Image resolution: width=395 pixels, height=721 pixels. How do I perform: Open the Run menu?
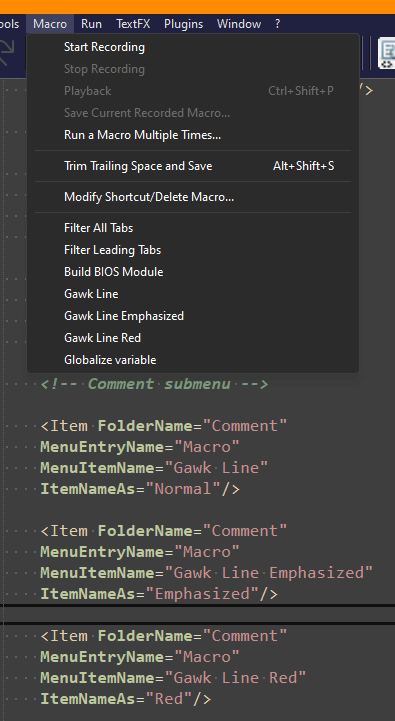click(x=91, y=23)
